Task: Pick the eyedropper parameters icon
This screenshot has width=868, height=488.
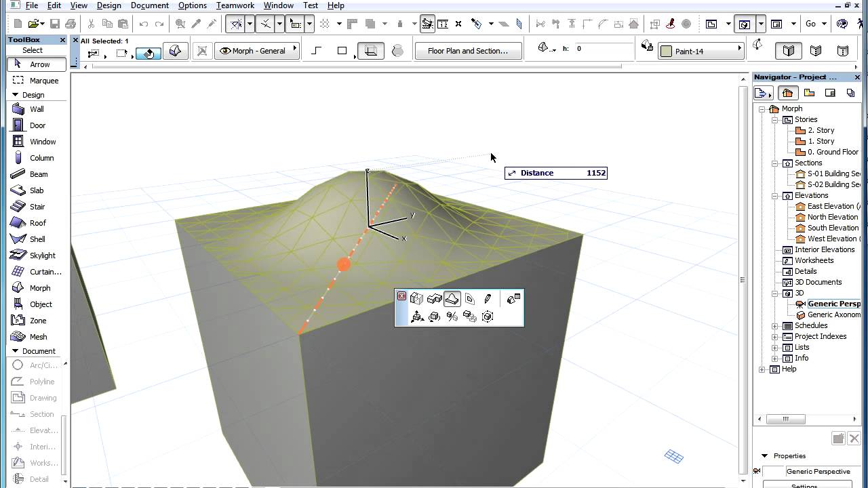Action: (196, 24)
